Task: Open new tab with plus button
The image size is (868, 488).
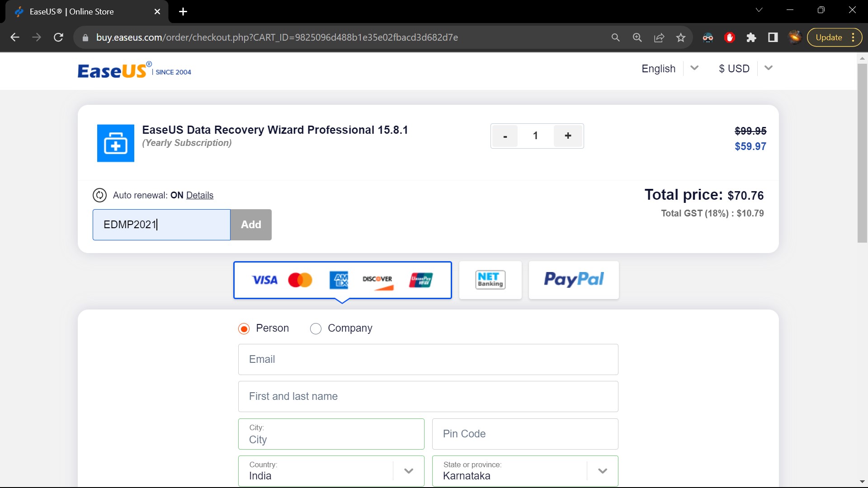Action: coord(183,12)
